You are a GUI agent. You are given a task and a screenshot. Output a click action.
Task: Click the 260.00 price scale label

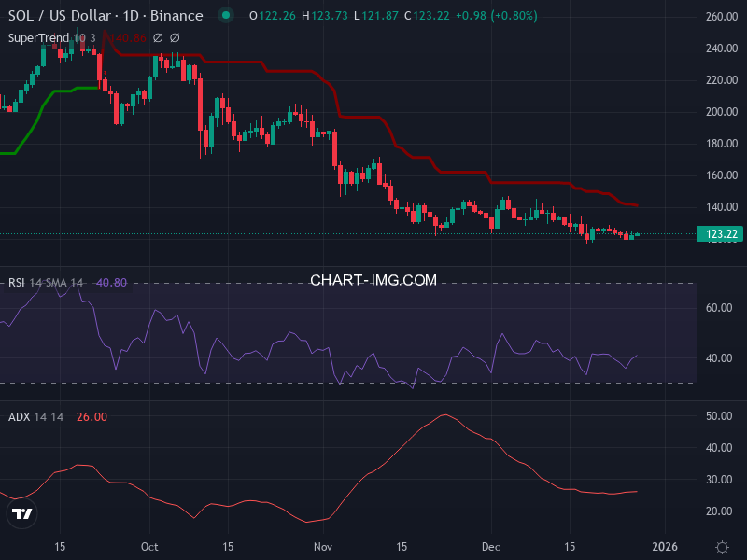721,17
